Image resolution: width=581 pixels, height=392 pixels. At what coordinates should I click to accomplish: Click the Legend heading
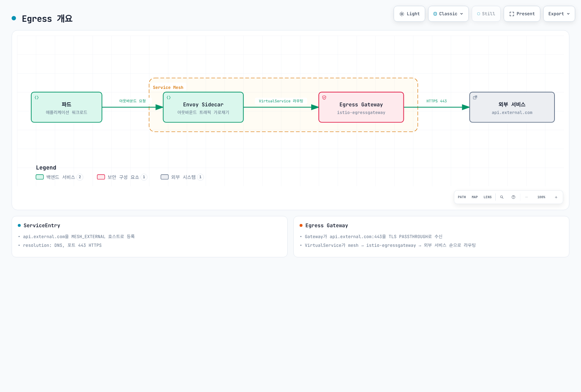(x=46, y=168)
